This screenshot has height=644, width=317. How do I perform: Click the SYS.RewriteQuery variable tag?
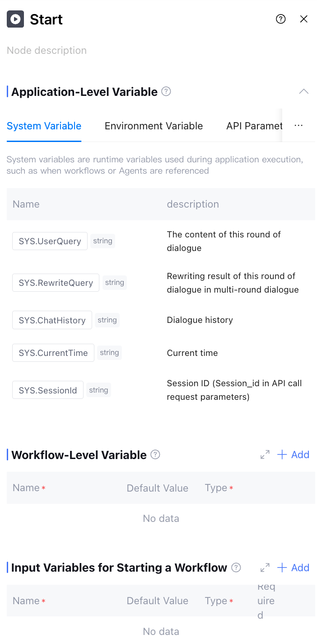tap(56, 283)
